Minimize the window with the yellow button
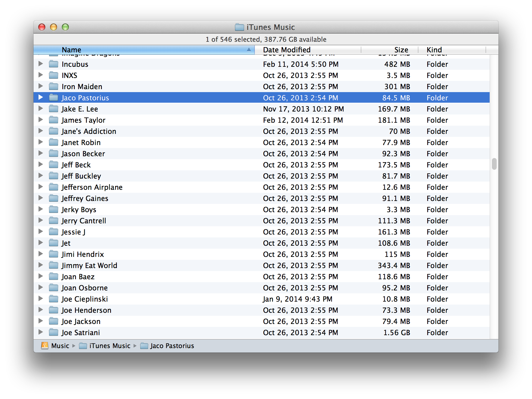Image resolution: width=532 pixels, height=399 pixels. (x=54, y=27)
